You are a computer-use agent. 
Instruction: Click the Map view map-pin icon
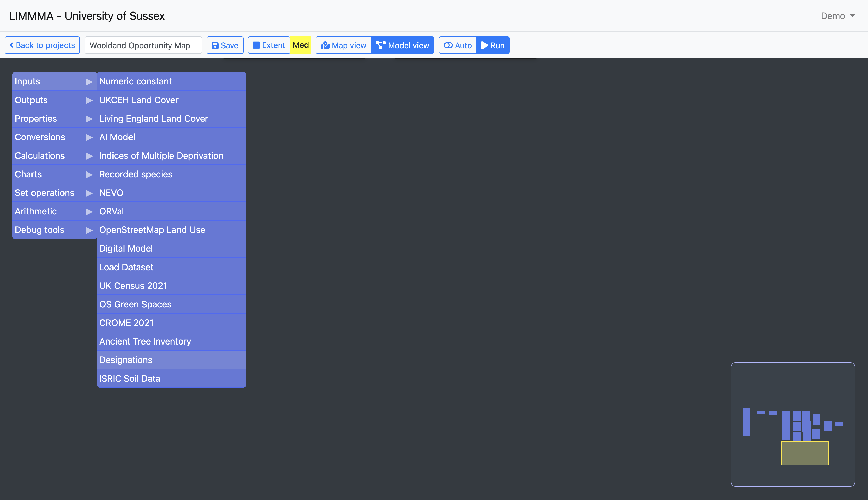325,45
